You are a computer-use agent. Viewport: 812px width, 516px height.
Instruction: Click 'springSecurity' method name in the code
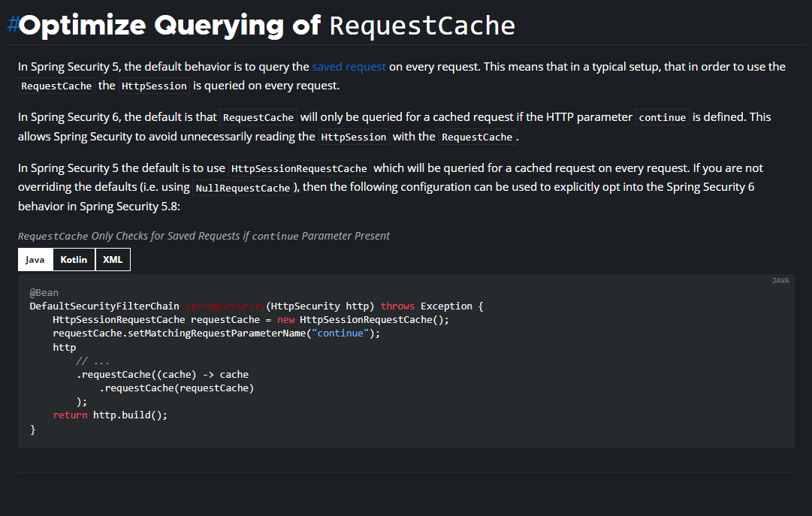pos(225,306)
